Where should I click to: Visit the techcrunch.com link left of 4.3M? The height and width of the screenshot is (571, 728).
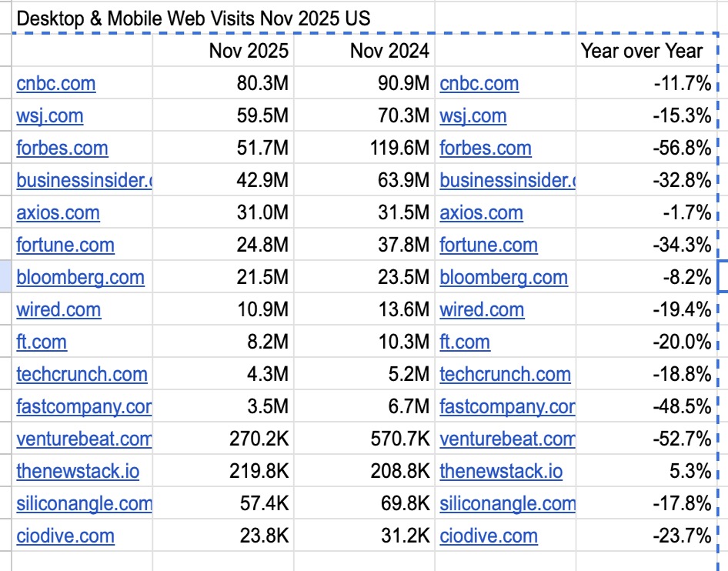pos(82,375)
